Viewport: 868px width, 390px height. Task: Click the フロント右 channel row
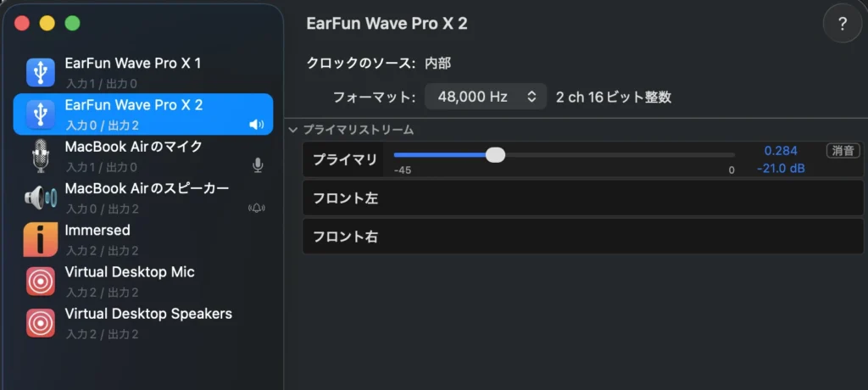[x=583, y=237]
